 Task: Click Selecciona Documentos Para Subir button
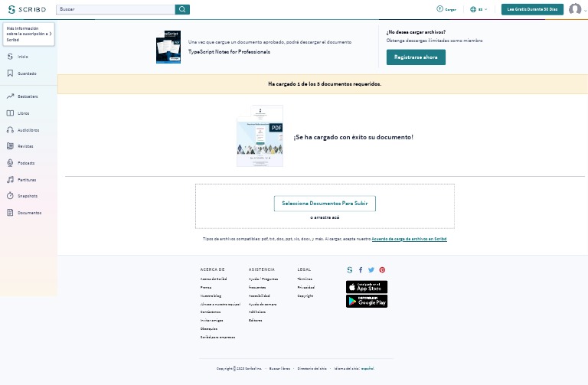pyautogui.click(x=325, y=204)
